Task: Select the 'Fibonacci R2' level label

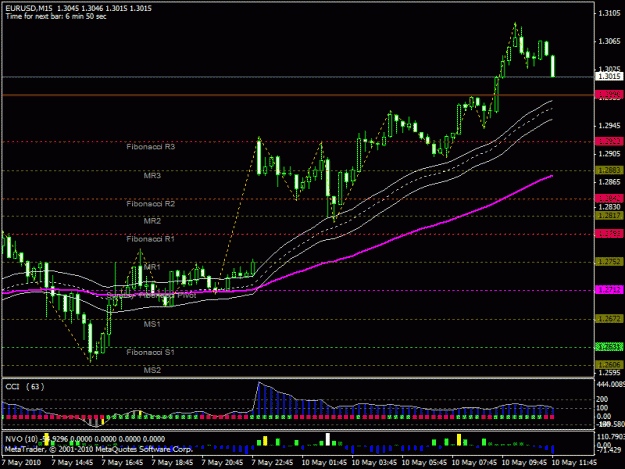Action: [x=151, y=204]
